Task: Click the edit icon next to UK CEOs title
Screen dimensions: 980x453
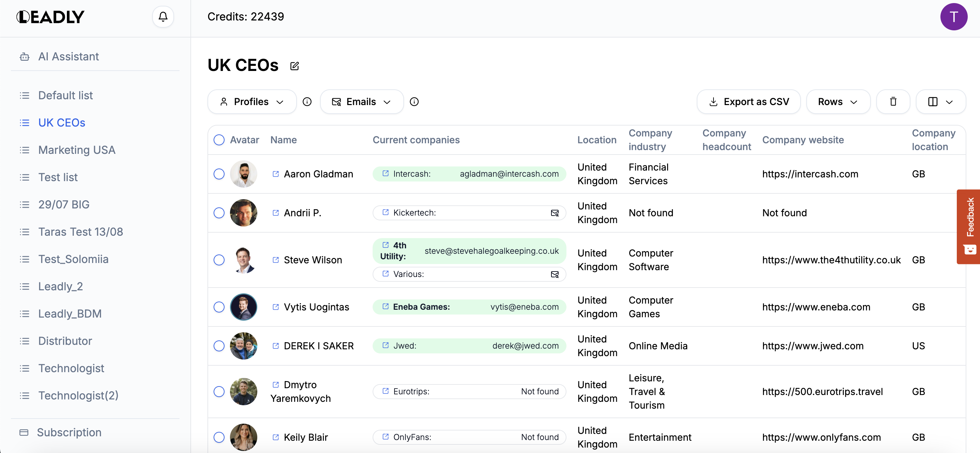Action: [294, 66]
